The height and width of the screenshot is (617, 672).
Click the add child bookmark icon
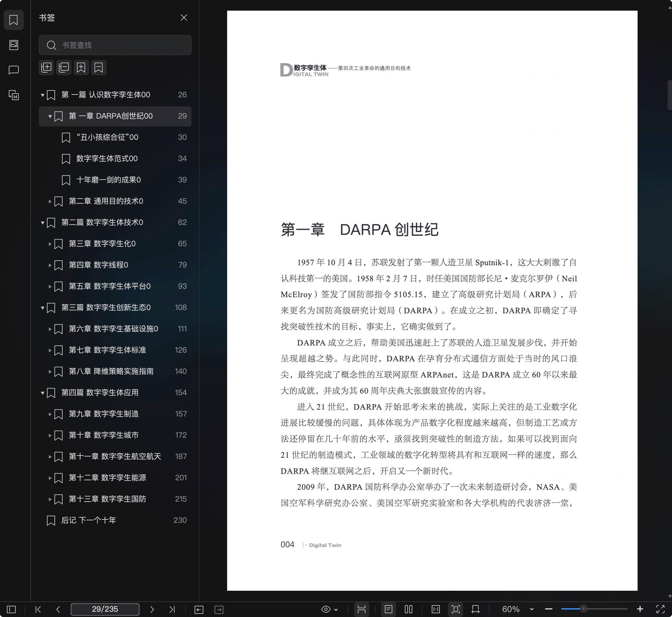pyautogui.click(x=99, y=68)
